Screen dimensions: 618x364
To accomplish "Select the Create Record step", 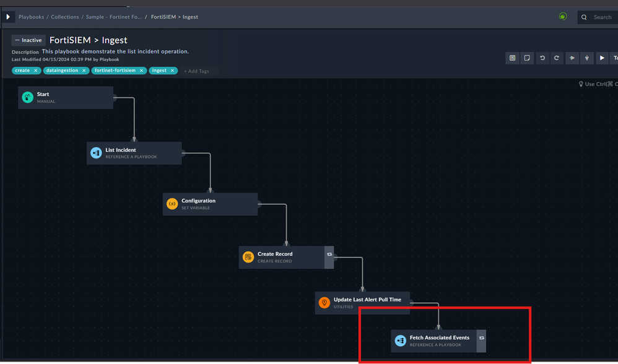I will point(286,258).
